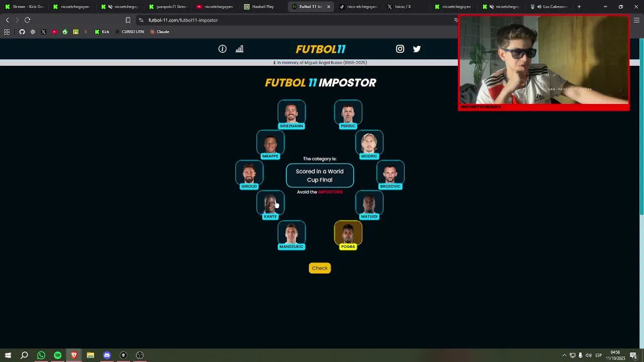The width and height of the screenshot is (644, 362).
Task: Open the browser main menu
Action: click(636, 20)
